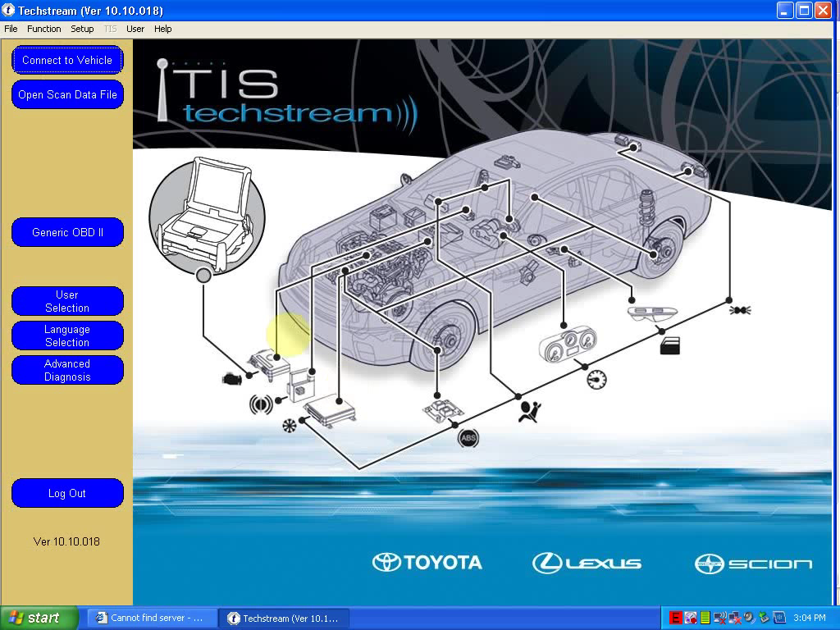Click the 3:04 PM taskbar clock

[x=810, y=619]
